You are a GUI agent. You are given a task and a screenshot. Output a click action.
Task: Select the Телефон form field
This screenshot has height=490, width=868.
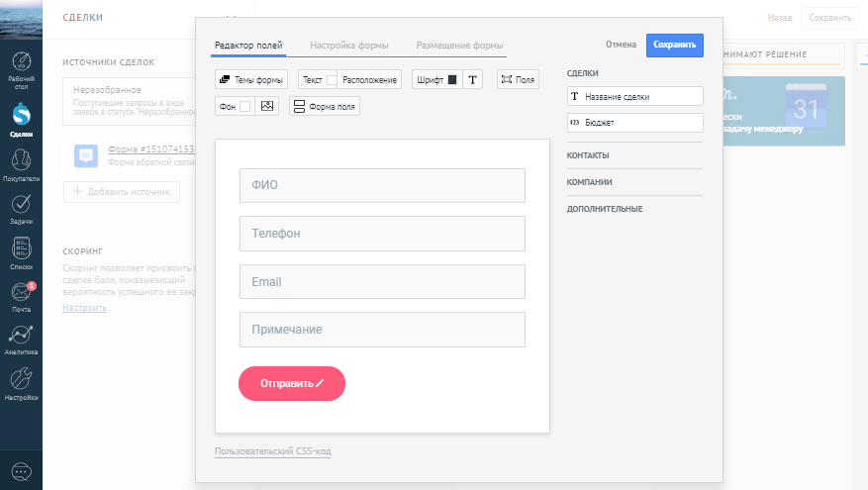point(382,234)
